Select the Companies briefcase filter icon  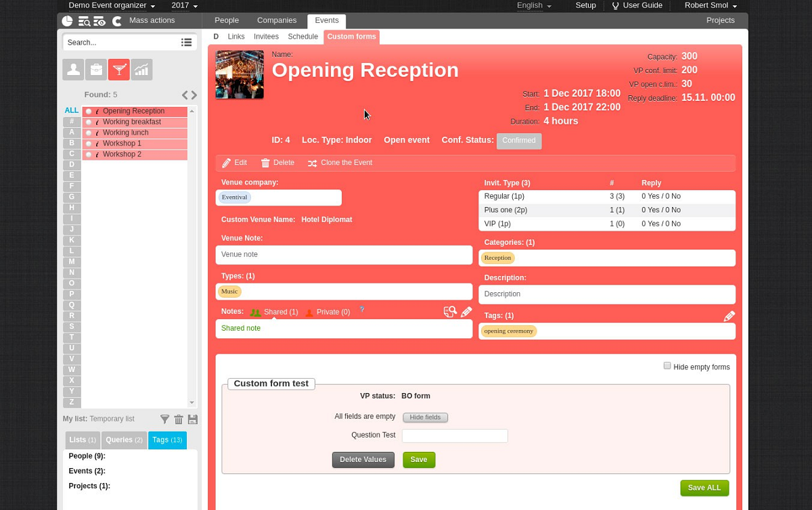tap(96, 70)
